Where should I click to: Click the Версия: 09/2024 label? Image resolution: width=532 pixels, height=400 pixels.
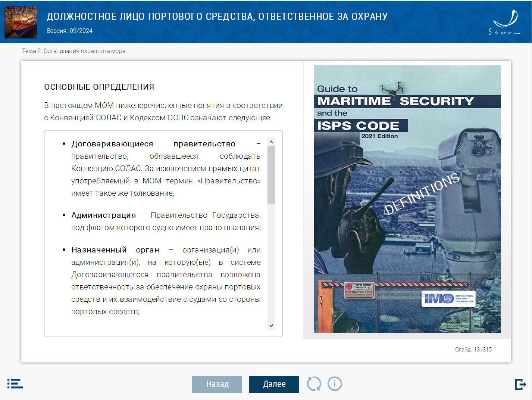tap(70, 31)
